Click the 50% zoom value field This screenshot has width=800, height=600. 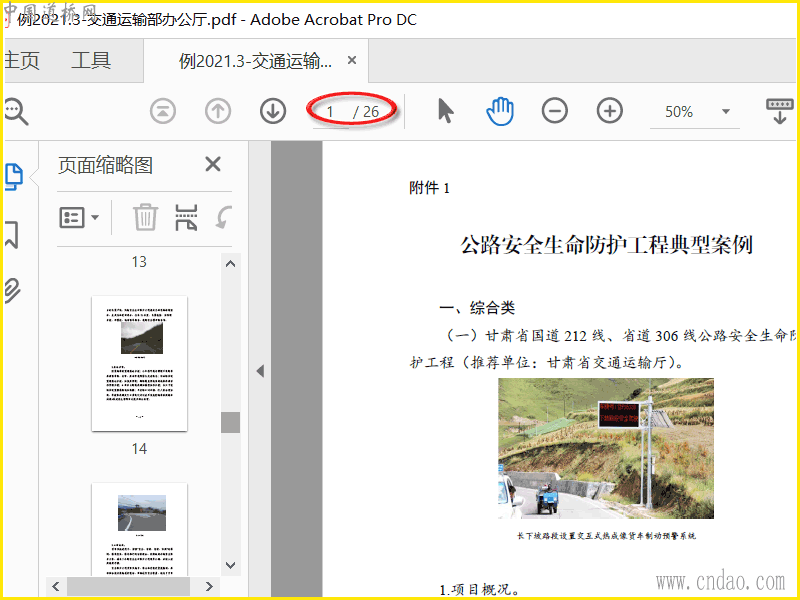coord(679,112)
